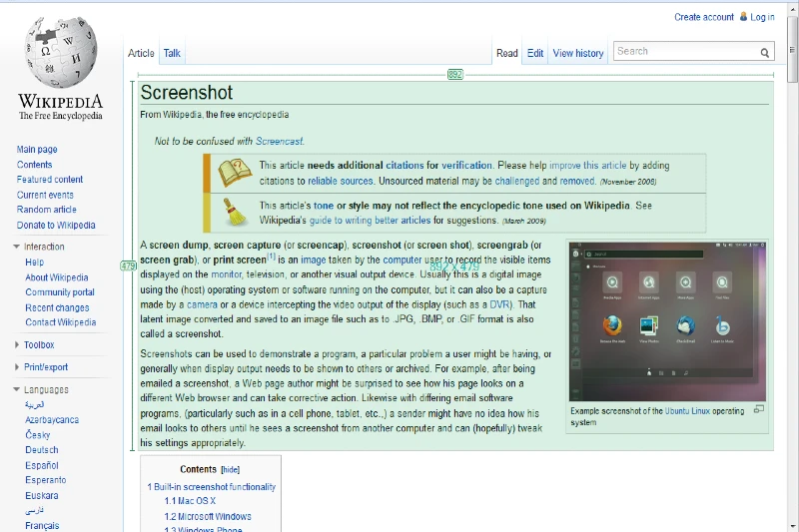Image resolution: width=799 pixels, height=532 pixels.
Task: Click the enlarge icon beside the thumbnail caption
Action: (759, 408)
